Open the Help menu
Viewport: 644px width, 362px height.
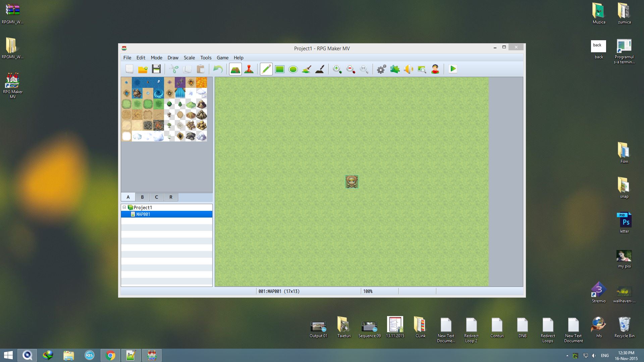coord(238,58)
